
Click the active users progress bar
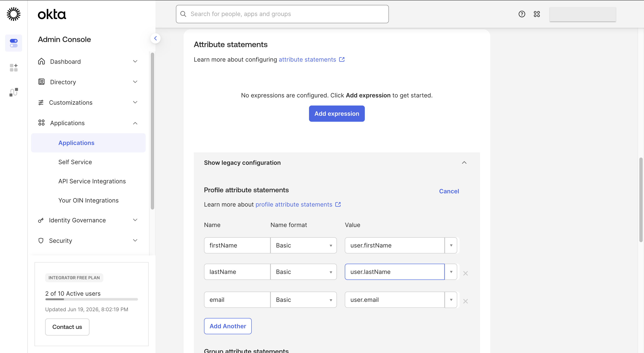coord(92,299)
